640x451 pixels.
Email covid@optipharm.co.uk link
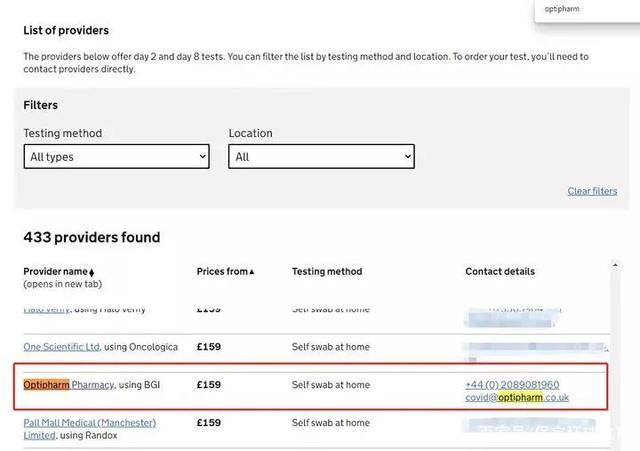(517, 398)
